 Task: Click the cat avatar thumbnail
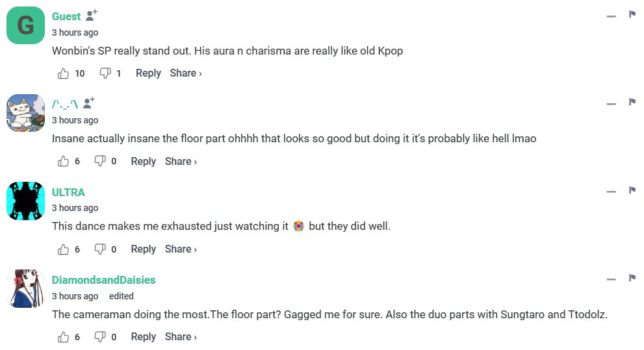coord(25,113)
